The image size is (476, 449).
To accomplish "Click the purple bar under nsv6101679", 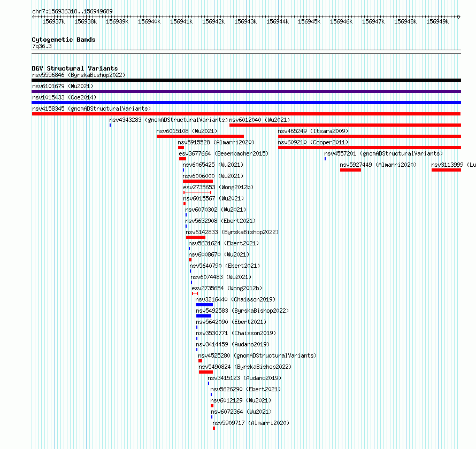I will tap(246, 91).
